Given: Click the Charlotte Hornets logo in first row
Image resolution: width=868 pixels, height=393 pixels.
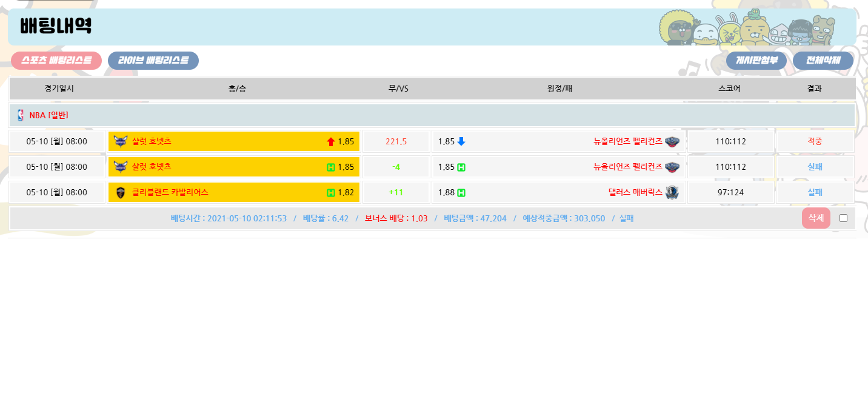Looking at the screenshot, I should coord(121,141).
